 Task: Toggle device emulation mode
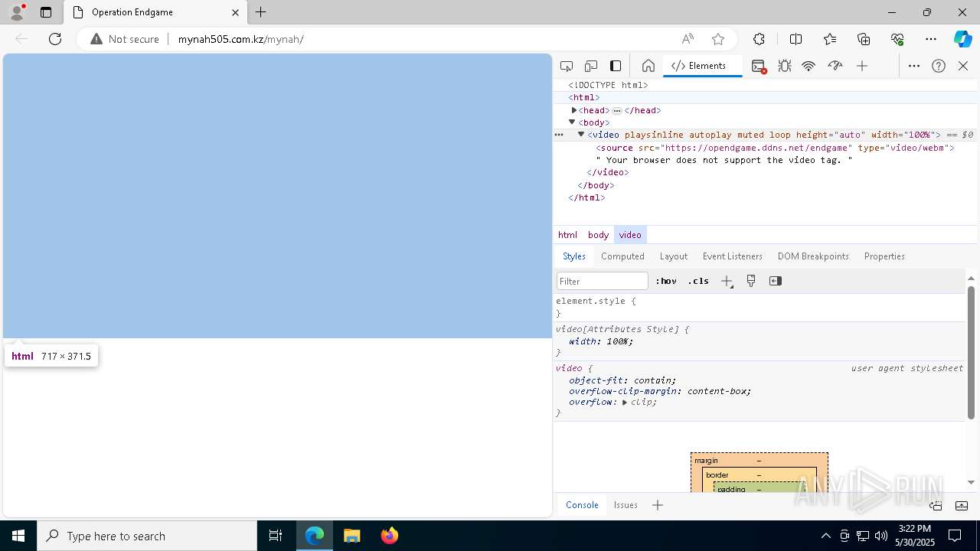[591, 66]
